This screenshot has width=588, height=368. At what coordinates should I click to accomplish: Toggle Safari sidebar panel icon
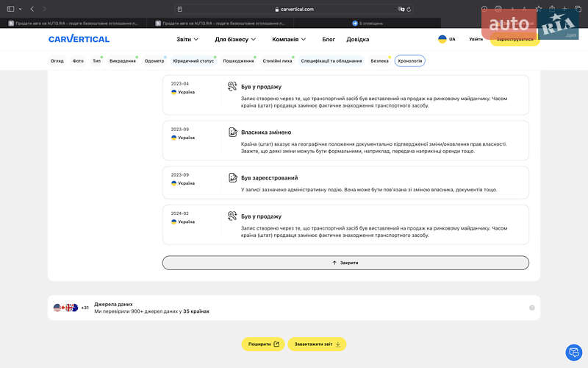click(x=10, y=9)
